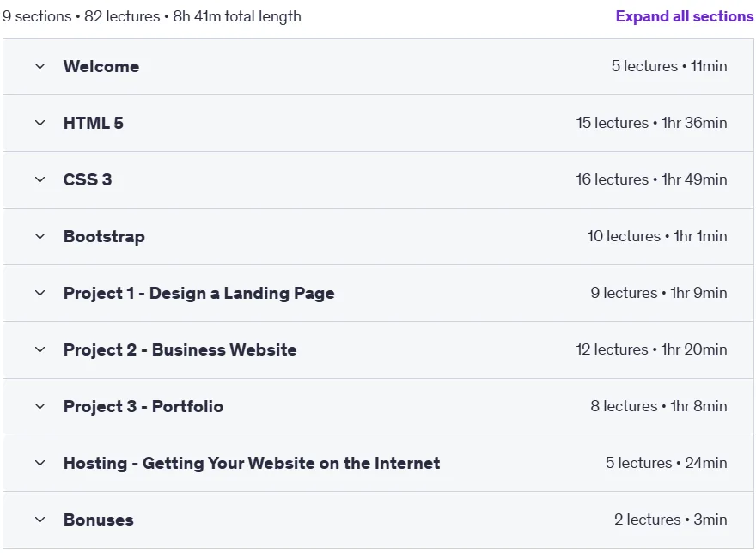Viewport: 756px width, 553px height.
Task: Expand chevron for Project 1 Landing Page
Action: (x=40, y=293)
